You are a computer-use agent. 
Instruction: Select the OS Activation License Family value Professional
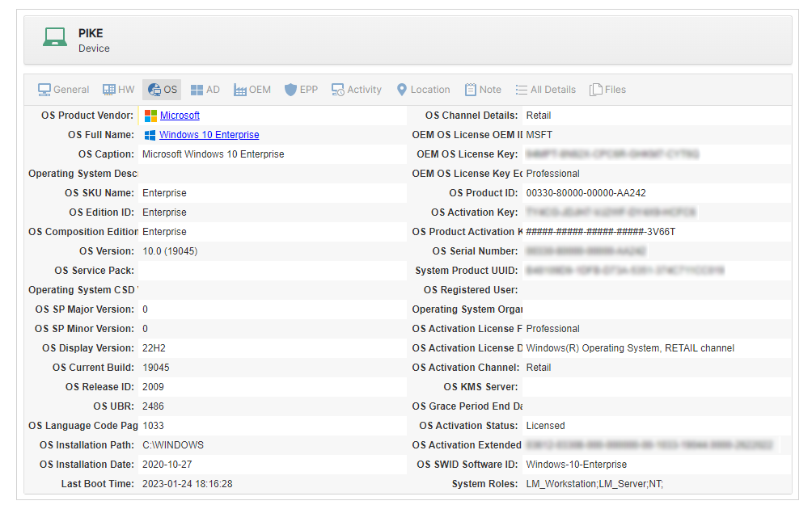coord(552,329)
